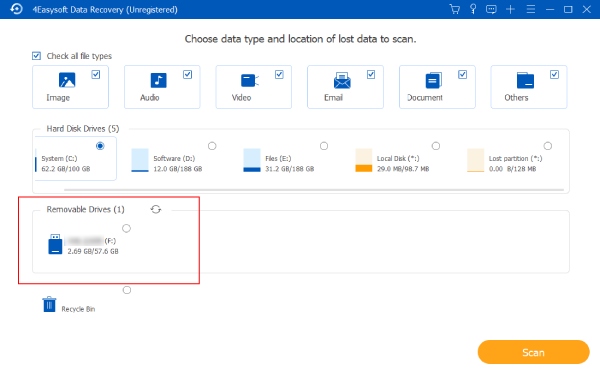Uncheck the Image file type checkbox
600x377 pixels.
[96, 74]
